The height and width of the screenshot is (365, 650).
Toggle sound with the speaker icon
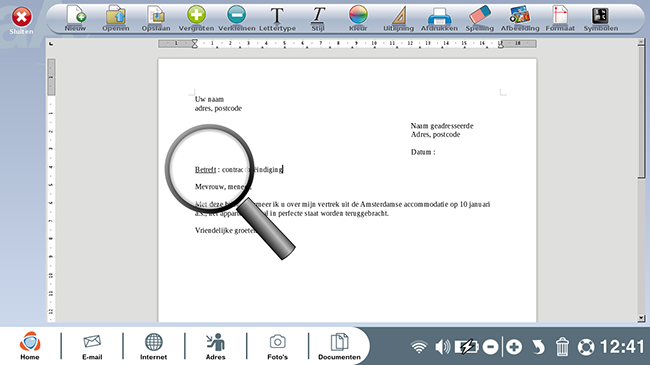point(442,346)
